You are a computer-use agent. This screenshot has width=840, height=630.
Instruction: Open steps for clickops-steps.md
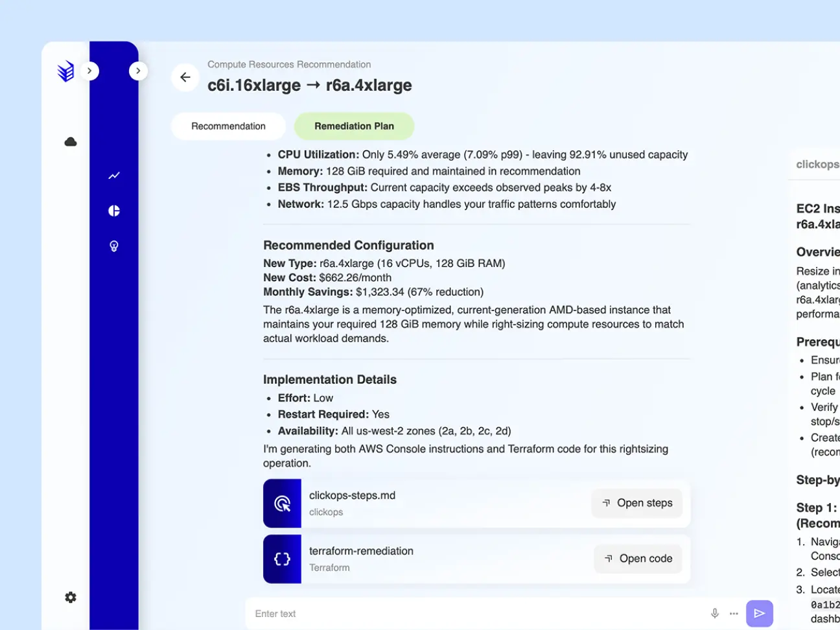[x=637, y=503]
